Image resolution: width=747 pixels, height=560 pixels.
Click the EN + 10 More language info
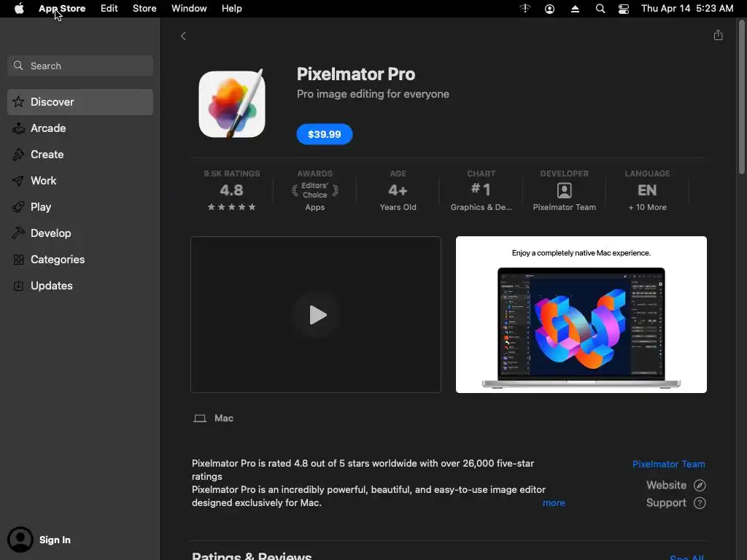[x=647, y=190]
